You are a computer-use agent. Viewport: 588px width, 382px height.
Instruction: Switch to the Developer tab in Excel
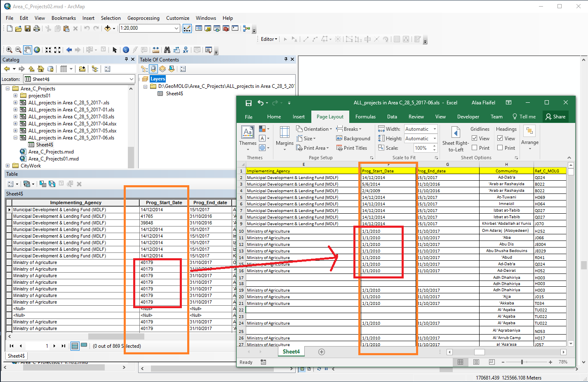[468, 117]
